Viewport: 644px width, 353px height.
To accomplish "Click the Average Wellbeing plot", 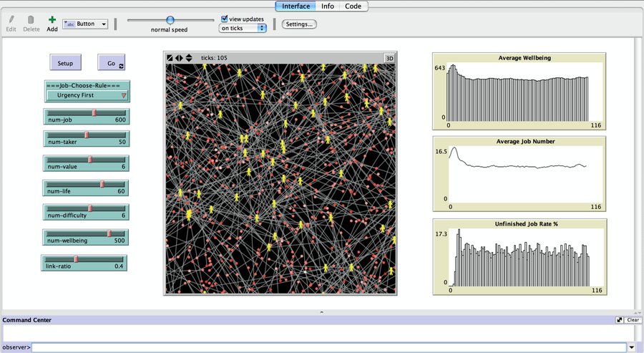I will (519, 91).
